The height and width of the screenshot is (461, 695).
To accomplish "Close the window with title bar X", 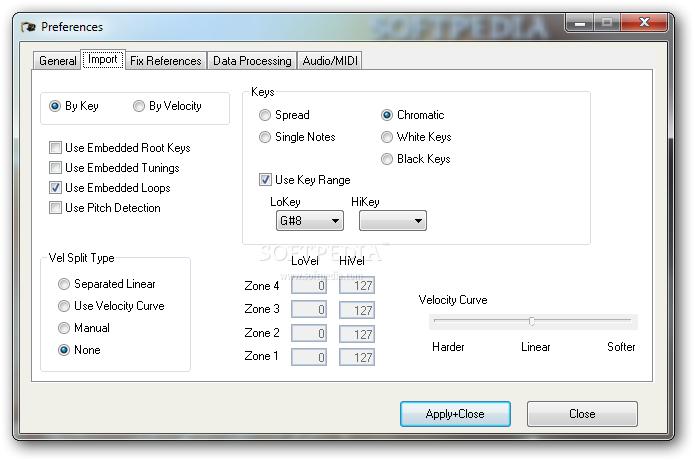I will pos(644,22).
